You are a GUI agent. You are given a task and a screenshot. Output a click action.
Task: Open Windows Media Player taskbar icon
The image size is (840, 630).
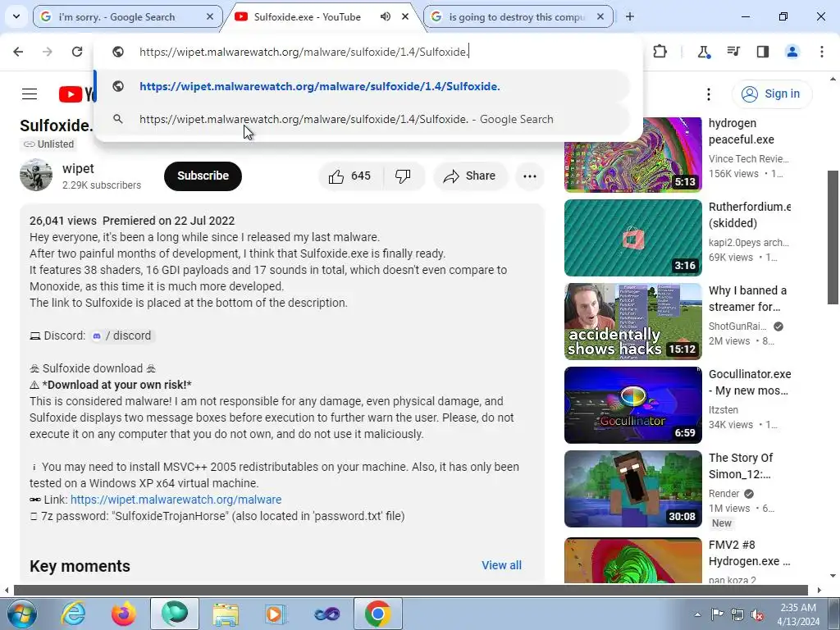point(276,614)
